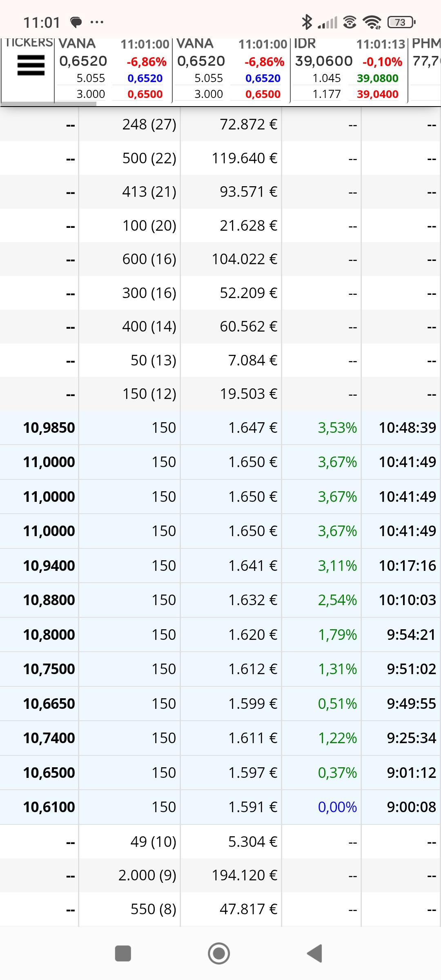Open the partially visible PHM ticker
Image resolution: width=441 pixels, height=980 pixels.
click(x=425, y=69)
